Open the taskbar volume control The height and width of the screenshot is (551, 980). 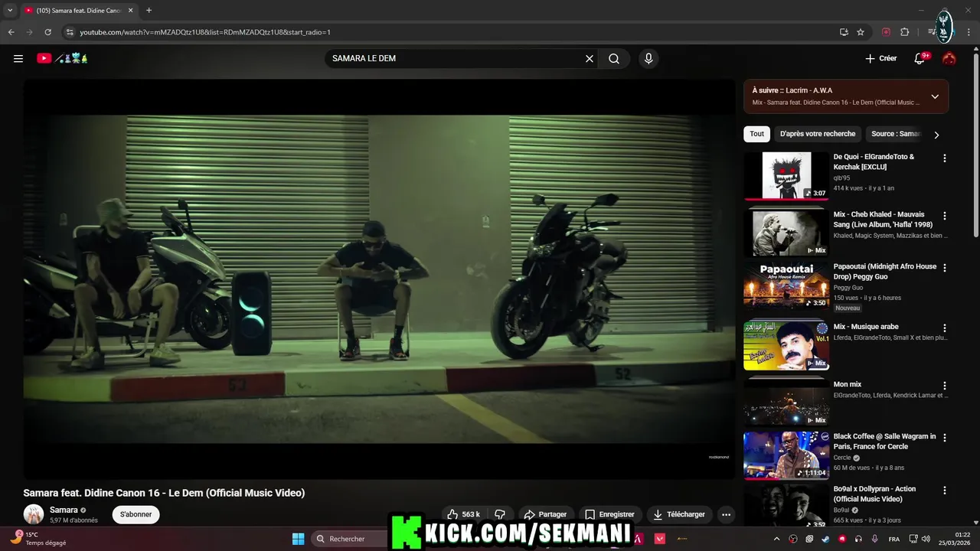926,539
